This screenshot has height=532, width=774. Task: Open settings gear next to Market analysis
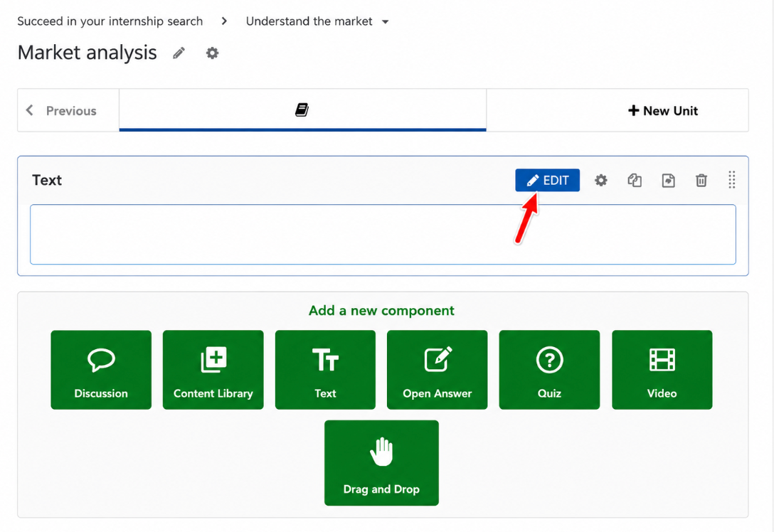tap(212, 53)
